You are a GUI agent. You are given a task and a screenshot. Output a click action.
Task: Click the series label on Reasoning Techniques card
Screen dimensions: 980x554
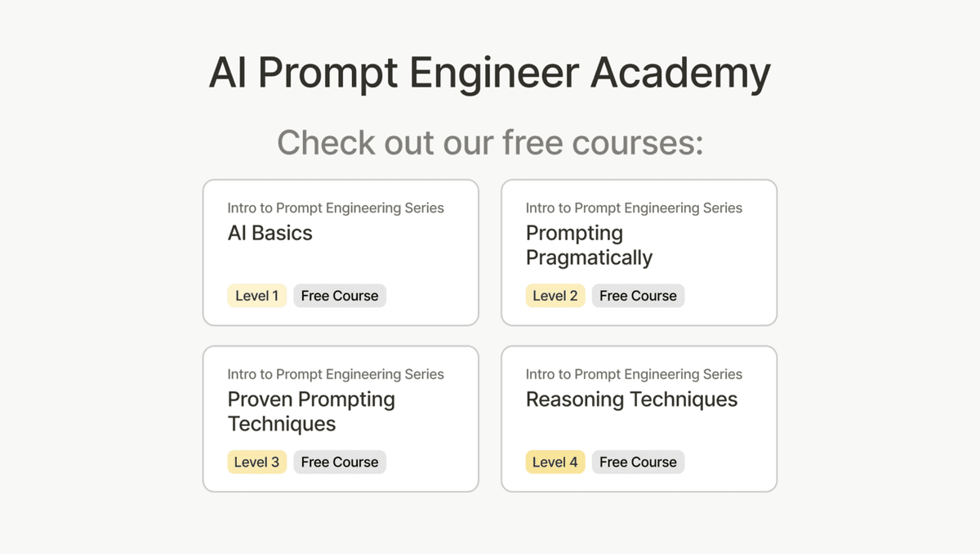(x=634, y=374)
